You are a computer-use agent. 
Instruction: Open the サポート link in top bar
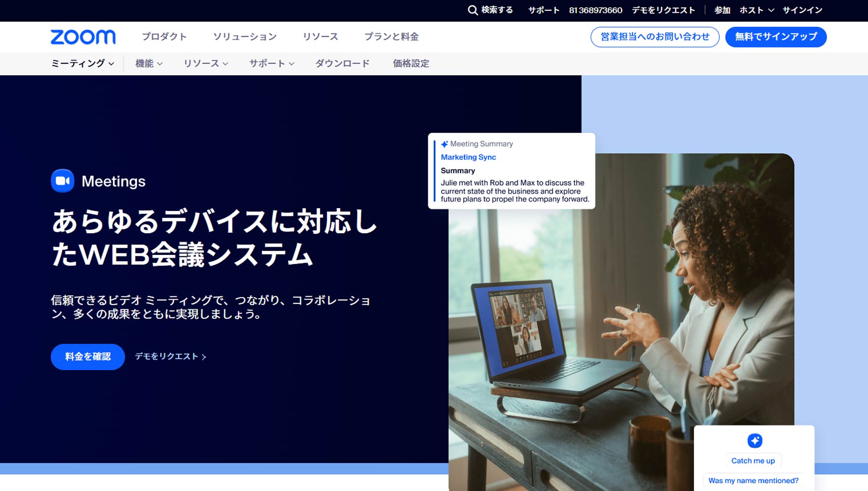(543, 10)
